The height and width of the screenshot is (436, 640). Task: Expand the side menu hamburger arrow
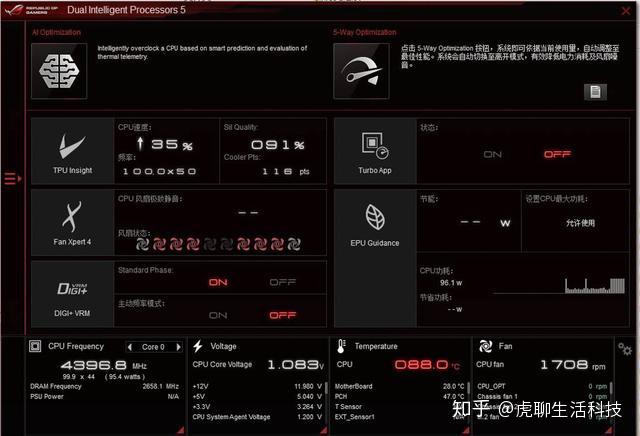(x=13, y=178)
